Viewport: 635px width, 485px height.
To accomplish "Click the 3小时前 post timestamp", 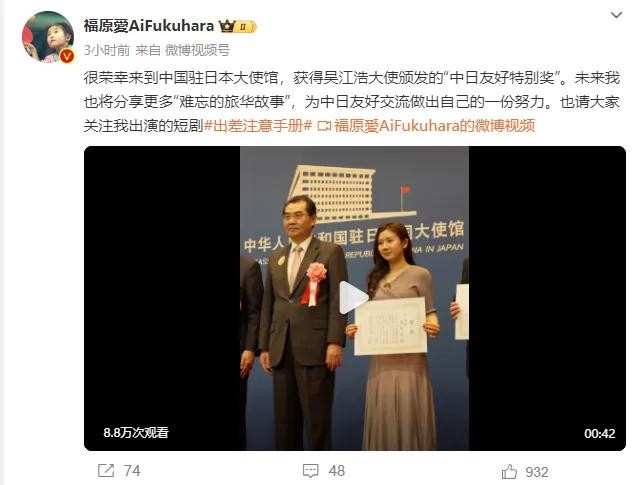I will click(x=107, y=50).
